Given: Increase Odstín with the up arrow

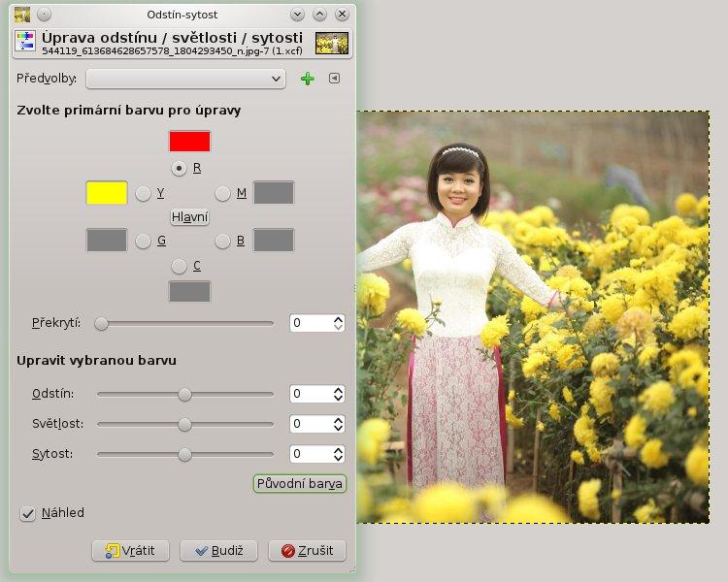Looking at the screenshot, I should click(339, 390).
